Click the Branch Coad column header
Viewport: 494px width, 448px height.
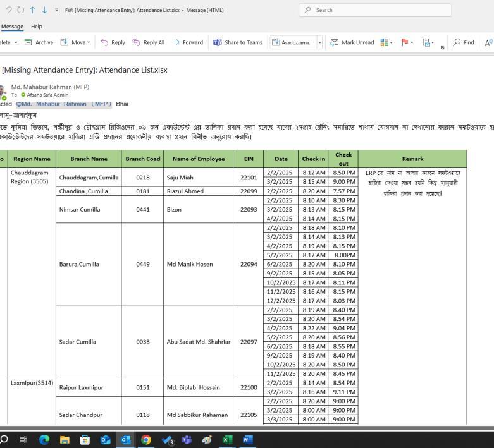pos(143,159)
